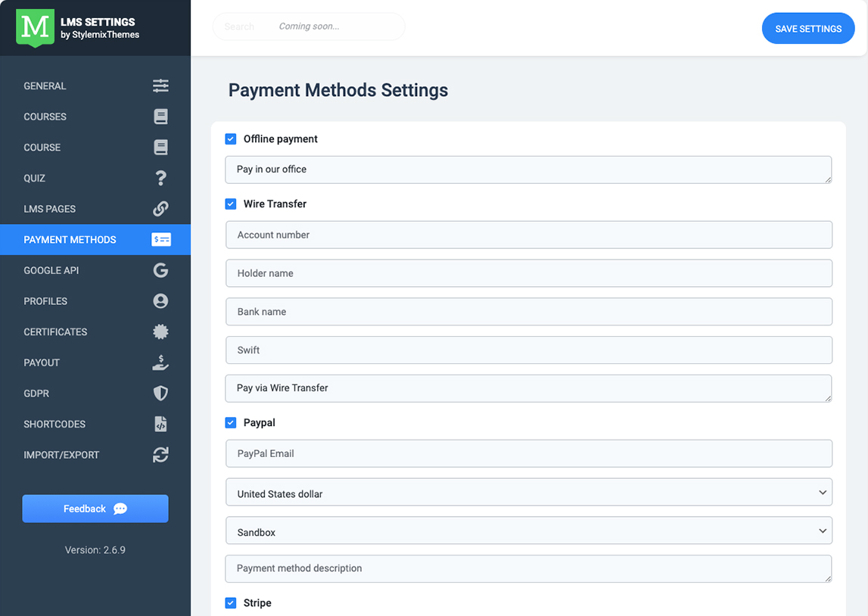Click the Feedback button

95,509
